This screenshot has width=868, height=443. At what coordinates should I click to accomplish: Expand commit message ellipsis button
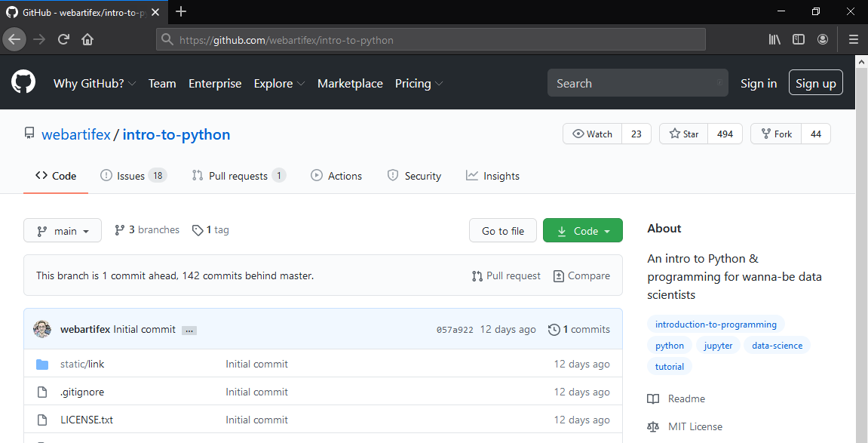189,330
